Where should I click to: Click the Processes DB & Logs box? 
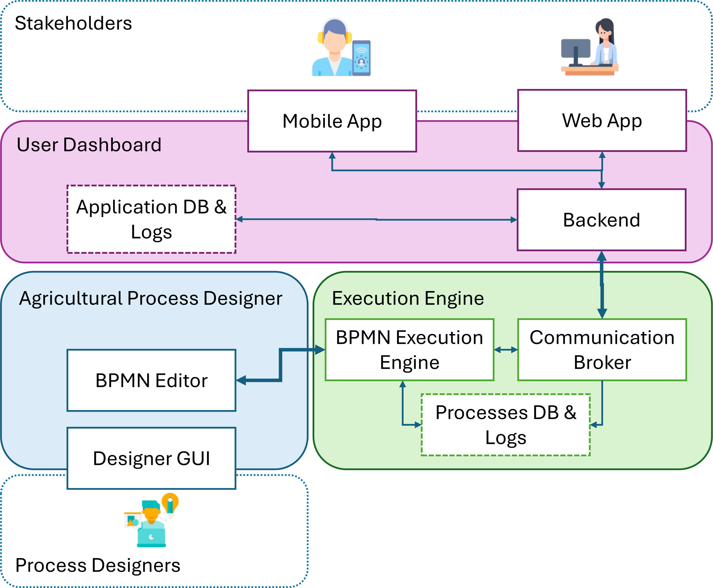pos(505,425)
